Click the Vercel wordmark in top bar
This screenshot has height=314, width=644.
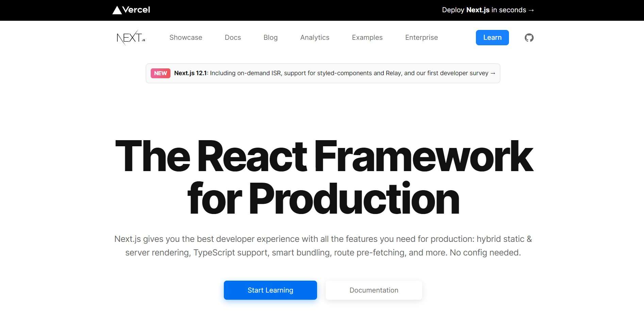(136, 10)
